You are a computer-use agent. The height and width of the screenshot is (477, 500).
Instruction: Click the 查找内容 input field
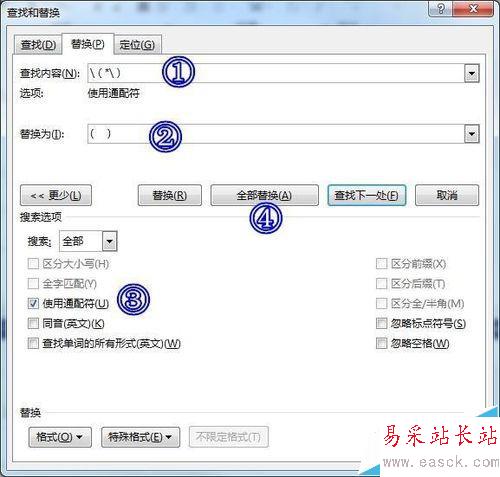pos(276,73)
